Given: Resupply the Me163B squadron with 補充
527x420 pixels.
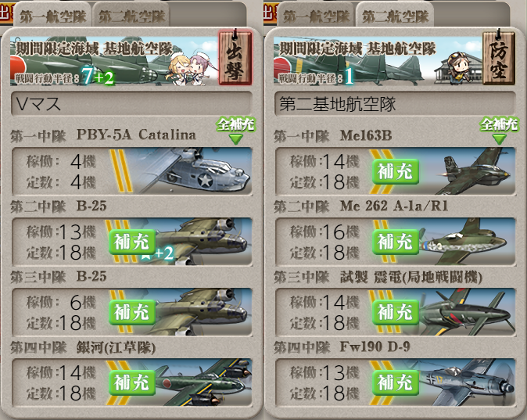Looking at the screenshot, I should pyautogui.click(x=396, y=171).
